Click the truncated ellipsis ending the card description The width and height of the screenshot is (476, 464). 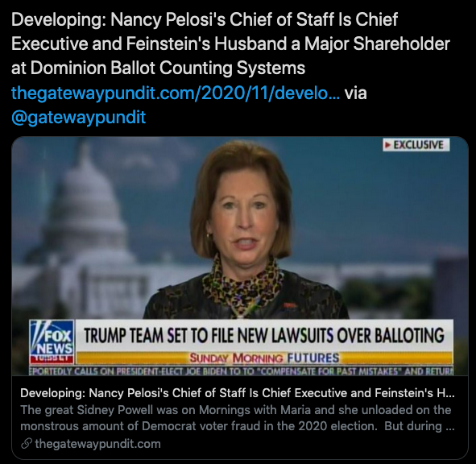(x=449, y=426)
